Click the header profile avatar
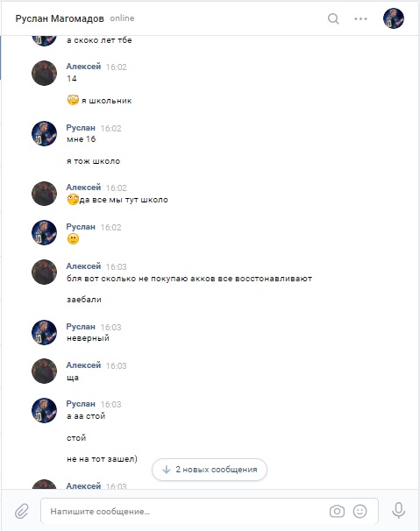The height and width of the screenshot is (531, 420). tap(393, 18)
